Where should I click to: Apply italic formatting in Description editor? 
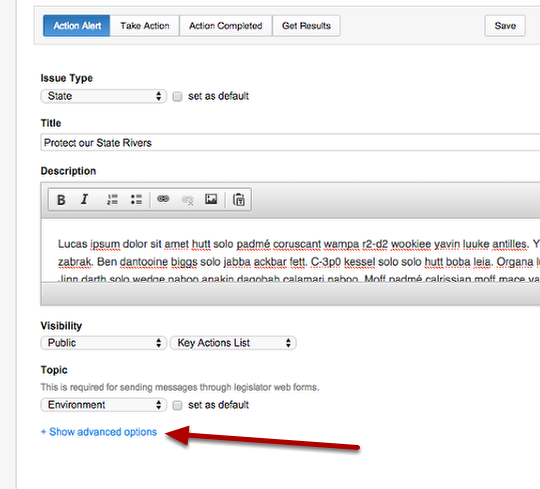pos(84,199)
